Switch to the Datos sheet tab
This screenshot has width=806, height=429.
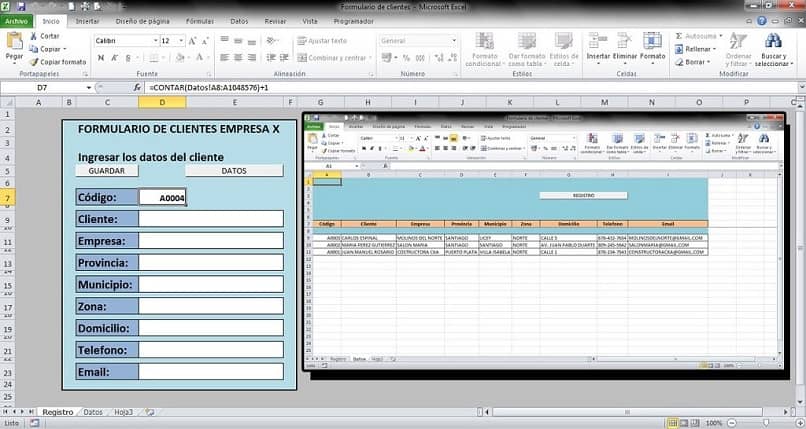pyautogui.click(x=93, y=412)
